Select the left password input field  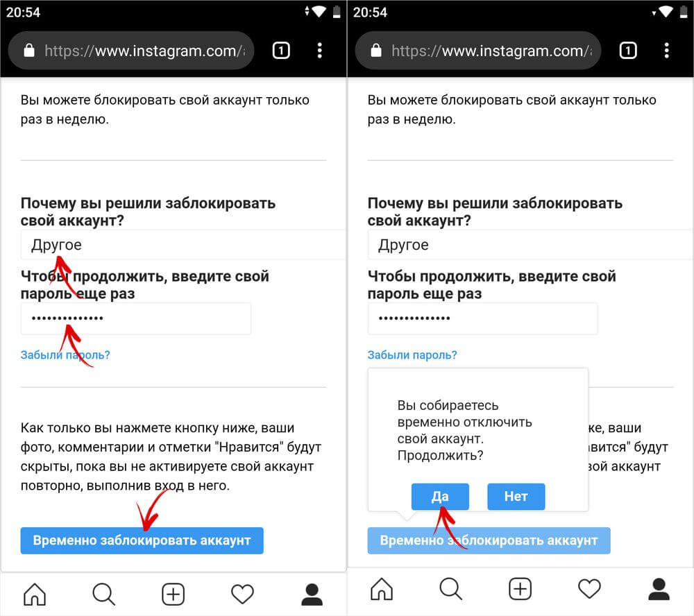(x=136, y=318)
